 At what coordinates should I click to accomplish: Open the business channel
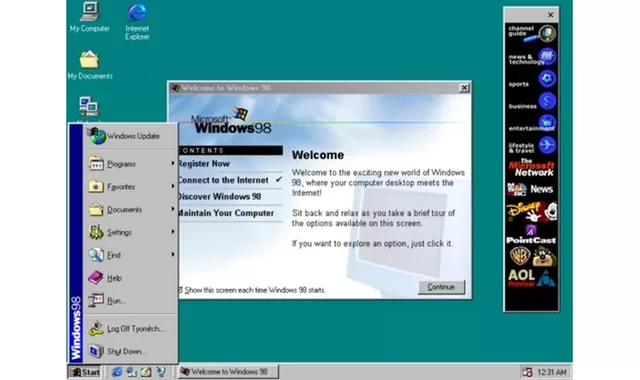(531, 101)
